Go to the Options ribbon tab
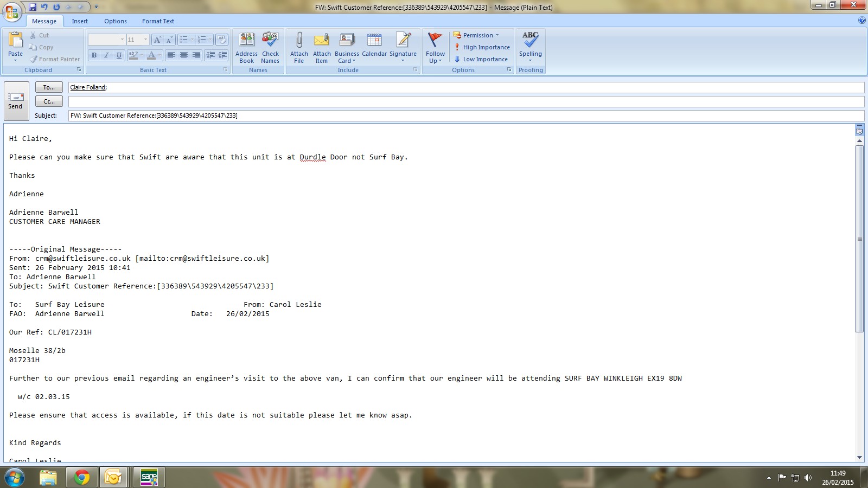Image resolution: width=868 pixels, height=488 pixels. 116,21
